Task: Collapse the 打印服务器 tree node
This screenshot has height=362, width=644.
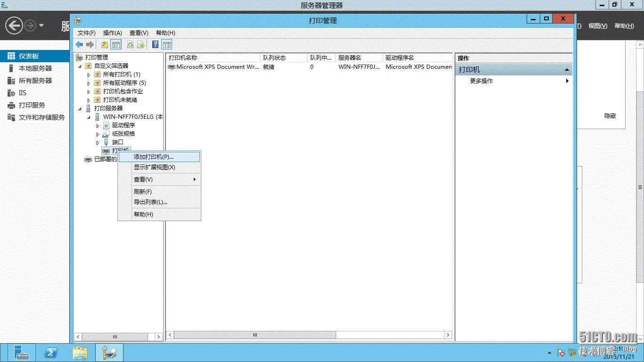Action: click(80, 108)
